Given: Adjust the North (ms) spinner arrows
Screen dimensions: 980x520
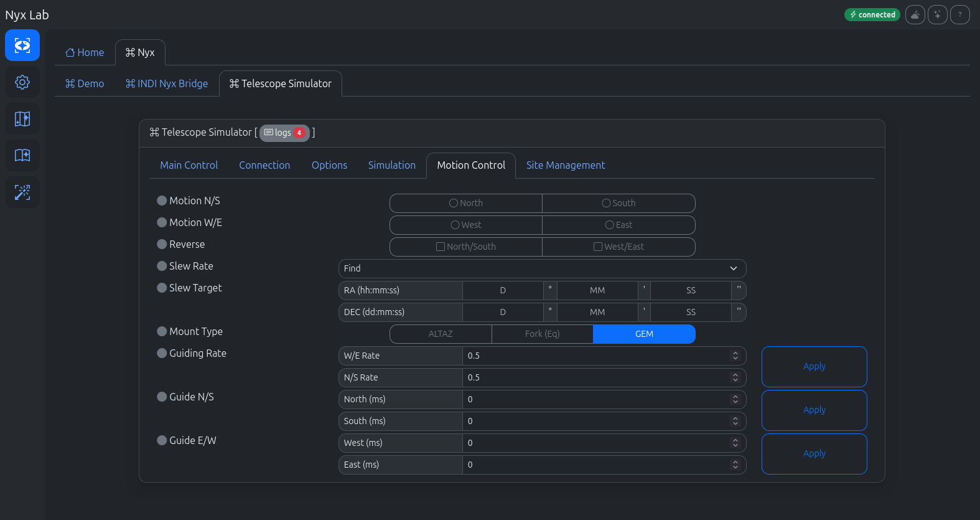Looking at the screenshot, I should pos(735,399).
